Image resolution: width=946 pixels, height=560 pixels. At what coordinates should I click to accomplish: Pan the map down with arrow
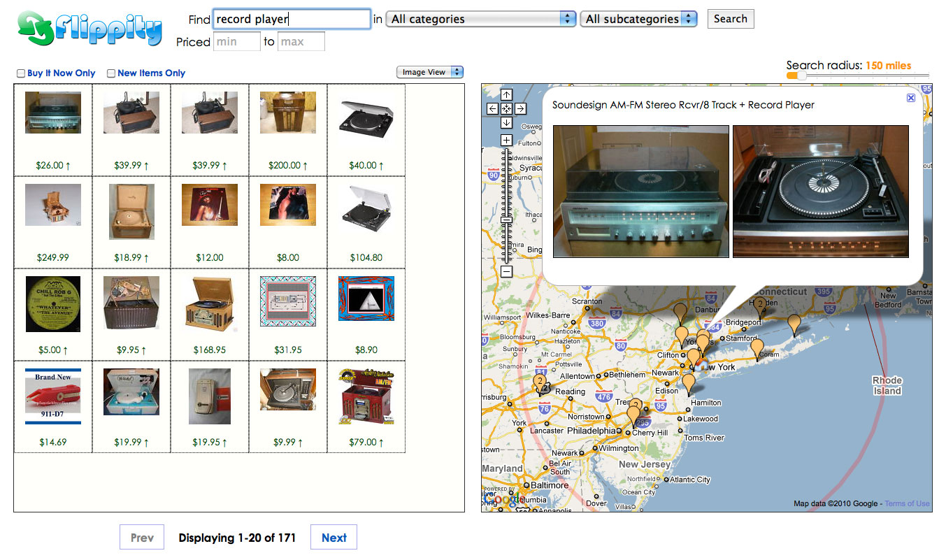pyautogui.click(x=507, y=122)
